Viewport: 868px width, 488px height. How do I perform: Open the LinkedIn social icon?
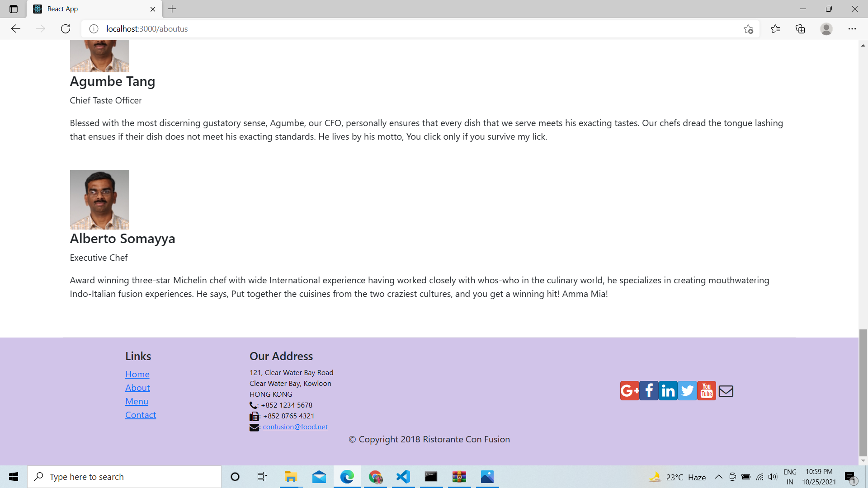[x=668, y=391]
